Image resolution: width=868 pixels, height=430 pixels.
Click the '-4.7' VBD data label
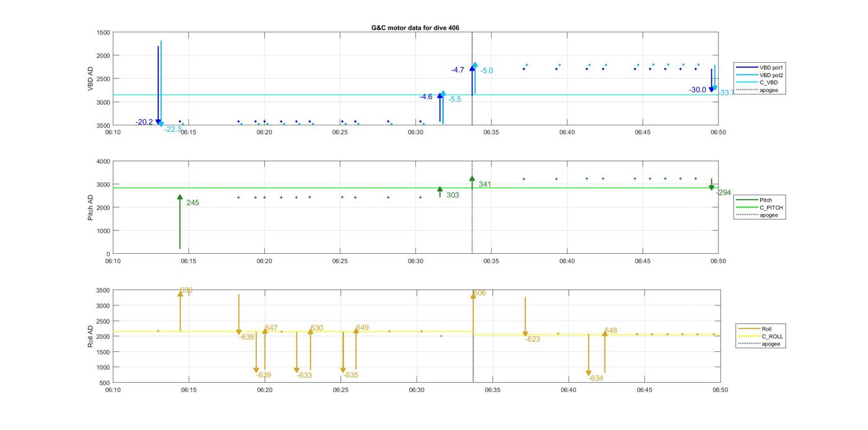click(458, 70)
